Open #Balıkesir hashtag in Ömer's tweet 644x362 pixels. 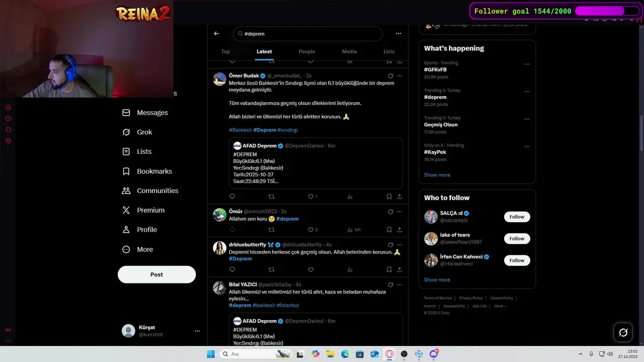point(240,130)
